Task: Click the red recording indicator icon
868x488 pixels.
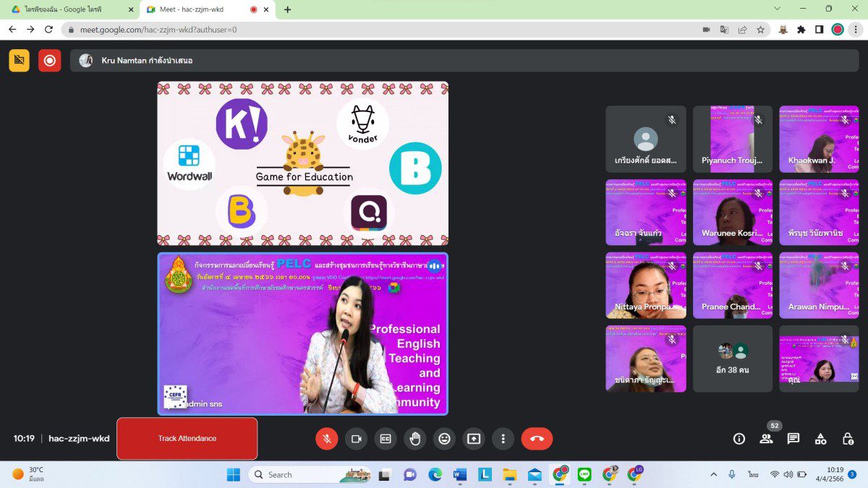Action: [50, 60]
